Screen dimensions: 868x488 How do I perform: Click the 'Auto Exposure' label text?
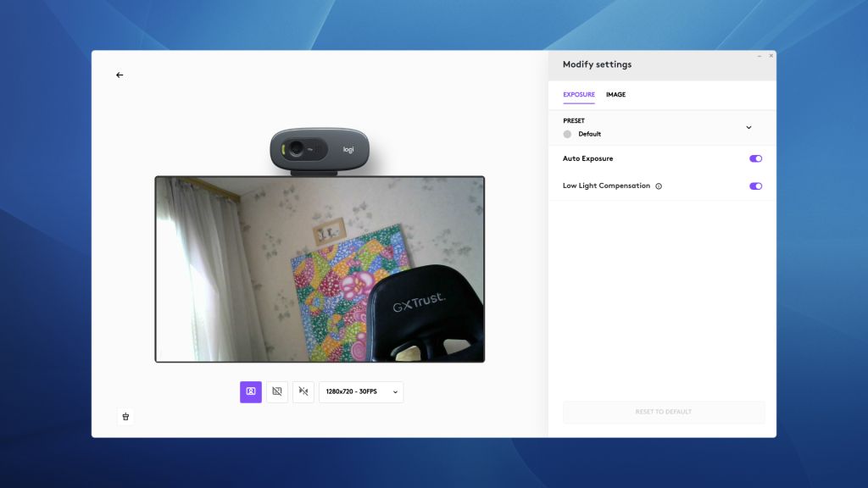tap(587, 158)
